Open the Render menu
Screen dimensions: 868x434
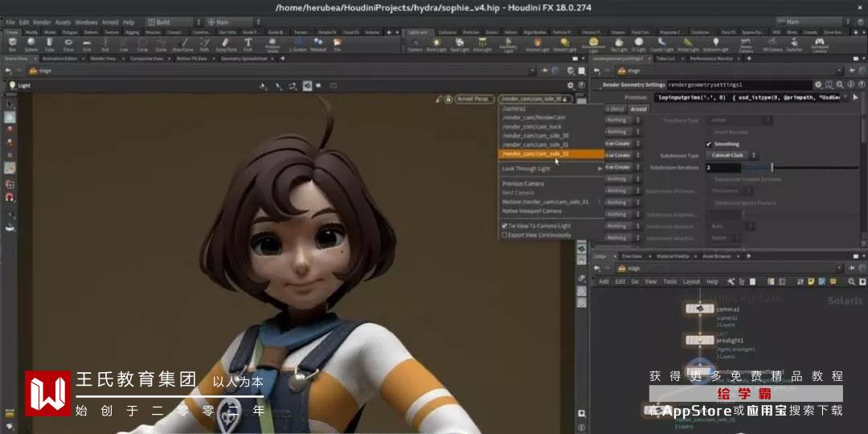coord(42,23)
